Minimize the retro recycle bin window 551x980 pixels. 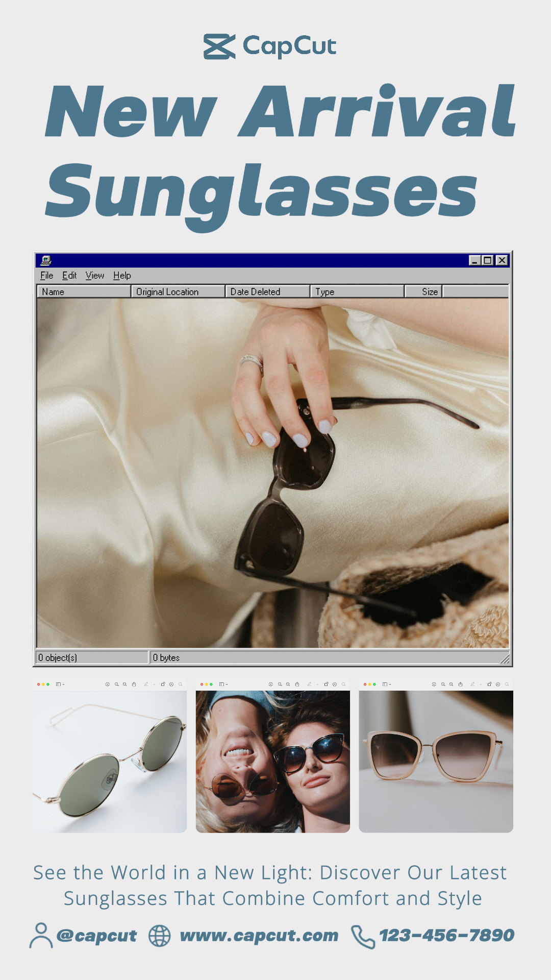pos(474,260)
